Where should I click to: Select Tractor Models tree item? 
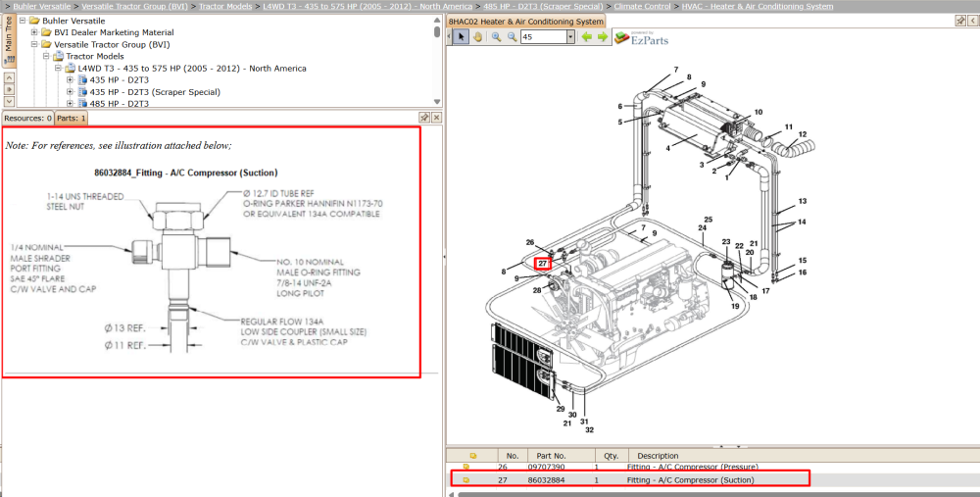click(95, 56)
